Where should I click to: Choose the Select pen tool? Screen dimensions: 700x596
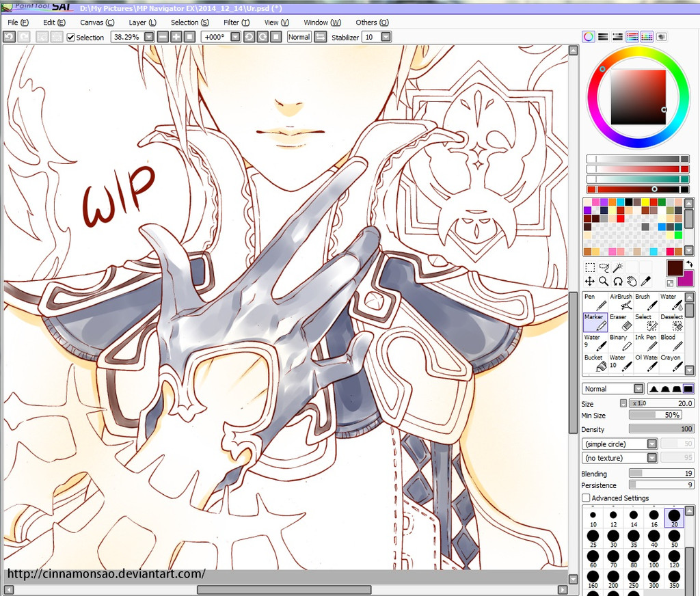(646, 322)
